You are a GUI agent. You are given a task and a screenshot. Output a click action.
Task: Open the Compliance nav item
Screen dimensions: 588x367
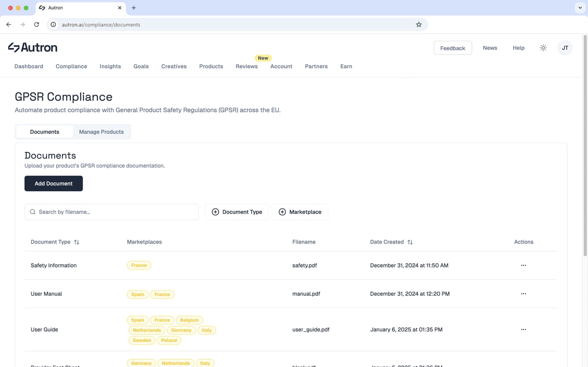[x=71, y=66]
